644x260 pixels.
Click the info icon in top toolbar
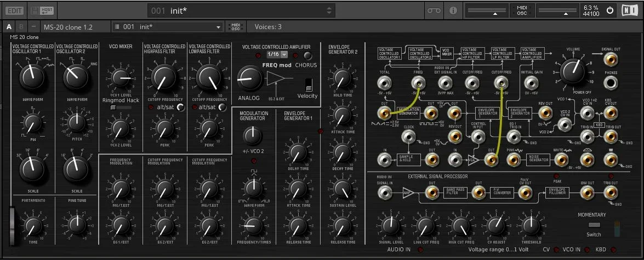453,10
